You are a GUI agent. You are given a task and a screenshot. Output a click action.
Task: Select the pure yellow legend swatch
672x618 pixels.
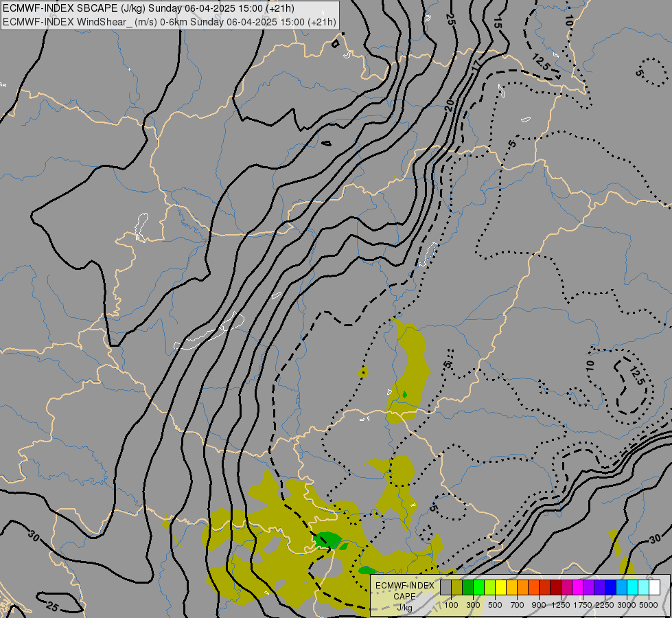tap(500, 587)
